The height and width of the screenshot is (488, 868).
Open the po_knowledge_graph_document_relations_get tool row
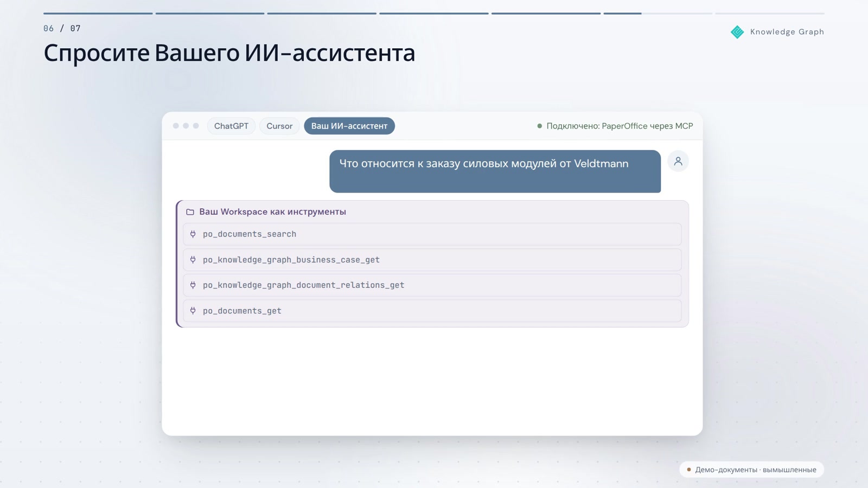[x=432, y=285]
